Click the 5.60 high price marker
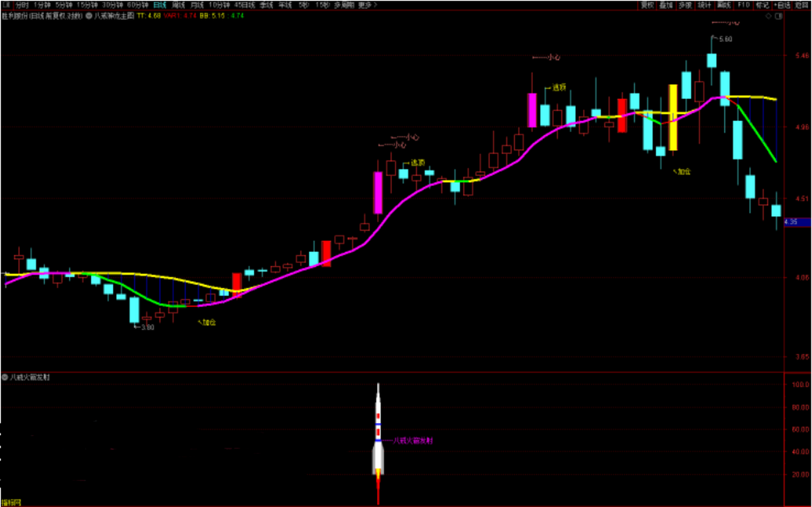 tap(725, 39)
